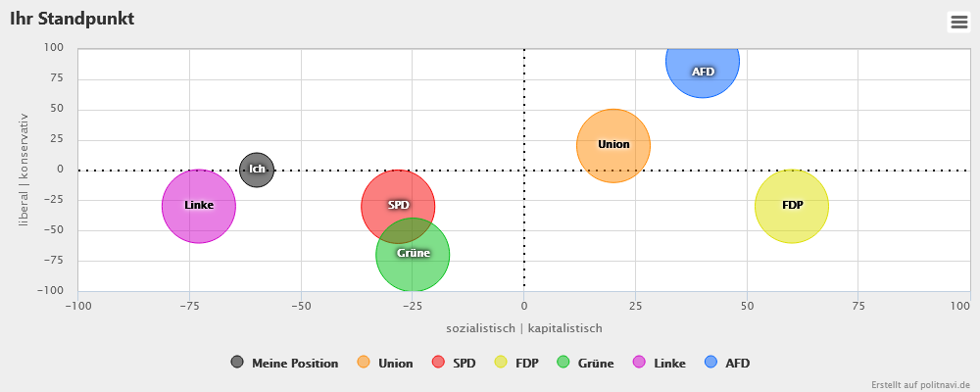Toggle SPD series legend label
Viewport: 980px width, 392px height.
pos(464,363)
